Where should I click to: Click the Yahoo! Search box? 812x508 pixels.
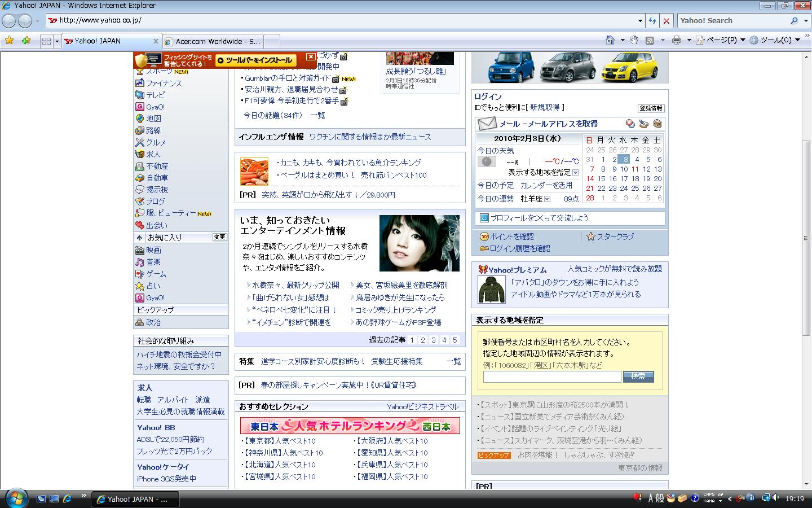tap(734, 21)
